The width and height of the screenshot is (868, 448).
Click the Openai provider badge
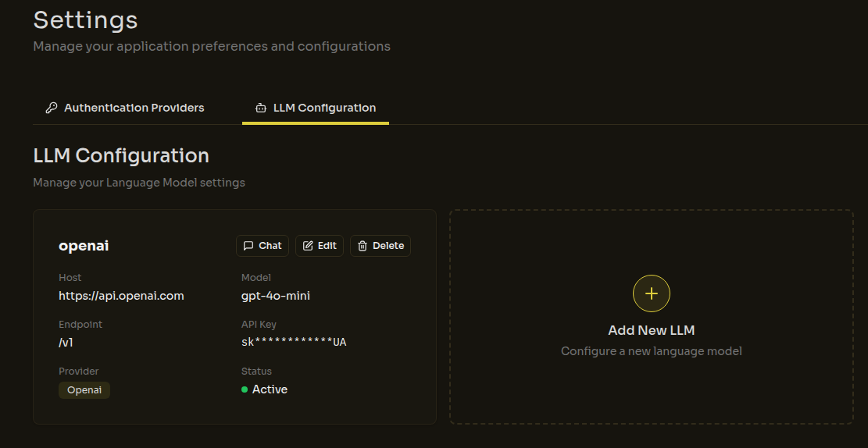(x=84, y=390)
